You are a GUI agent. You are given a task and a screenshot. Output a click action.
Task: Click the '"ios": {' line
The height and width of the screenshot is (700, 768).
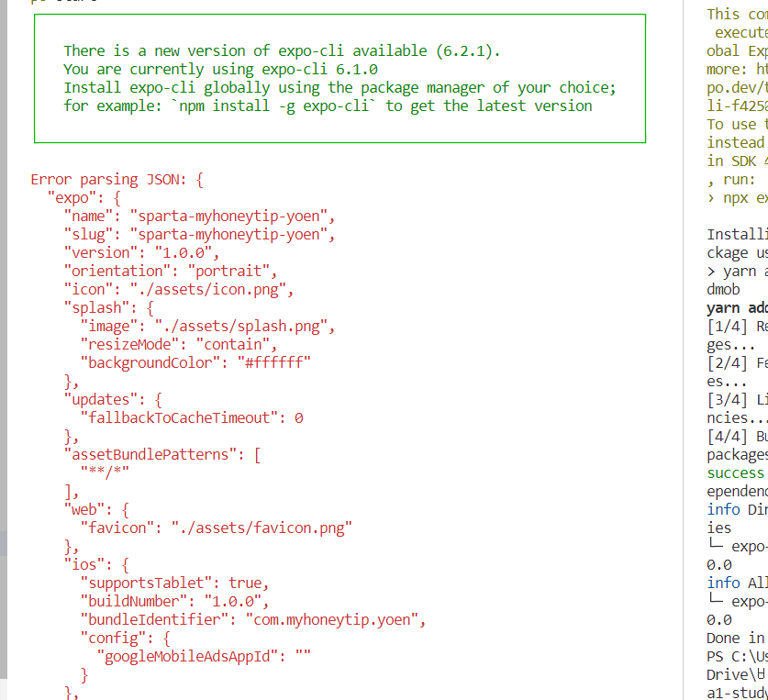96,565
